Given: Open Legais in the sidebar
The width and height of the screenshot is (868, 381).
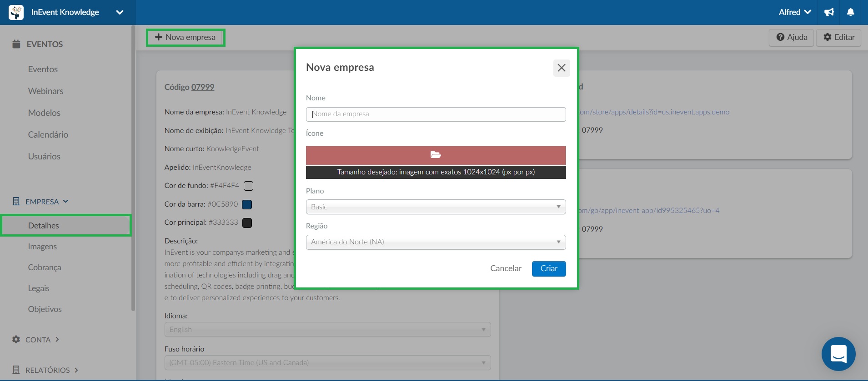Looking at the screenshot, I should [x=39, y=288].
